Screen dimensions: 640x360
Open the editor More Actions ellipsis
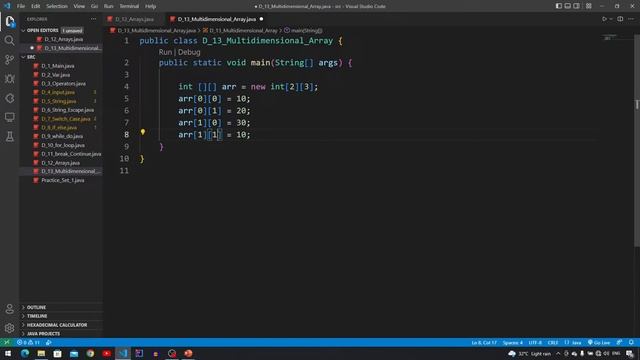[x=631, y=19]
